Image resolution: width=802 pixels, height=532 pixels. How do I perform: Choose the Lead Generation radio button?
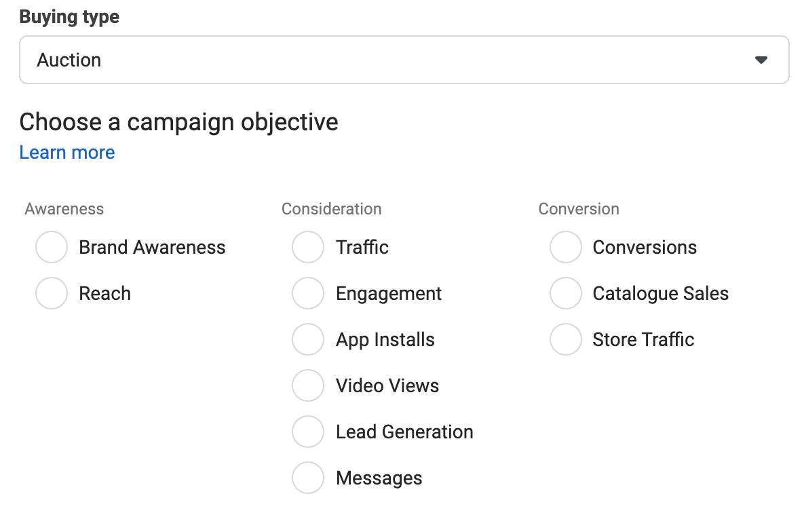308,432
